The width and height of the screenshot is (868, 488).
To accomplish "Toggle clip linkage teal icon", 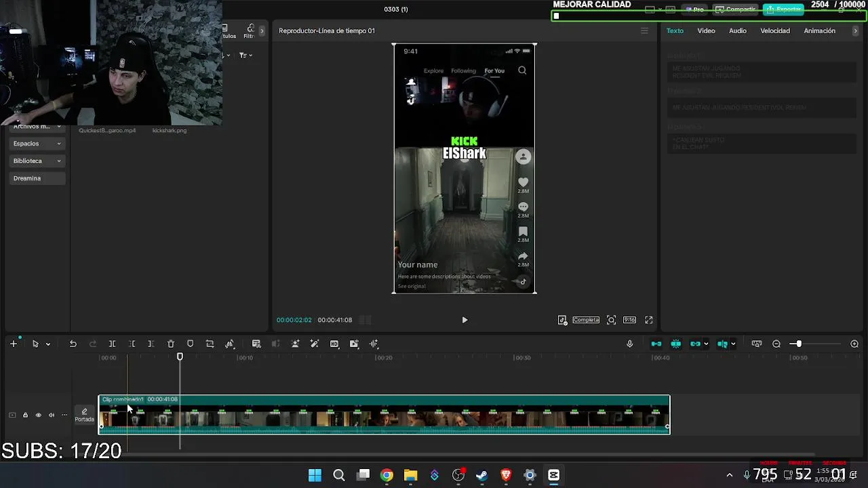I will coord(695,344).
